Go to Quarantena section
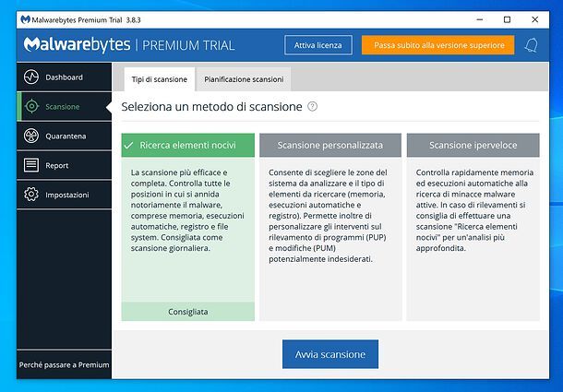Viewport: 563px width, 392px height. (64, 136)
